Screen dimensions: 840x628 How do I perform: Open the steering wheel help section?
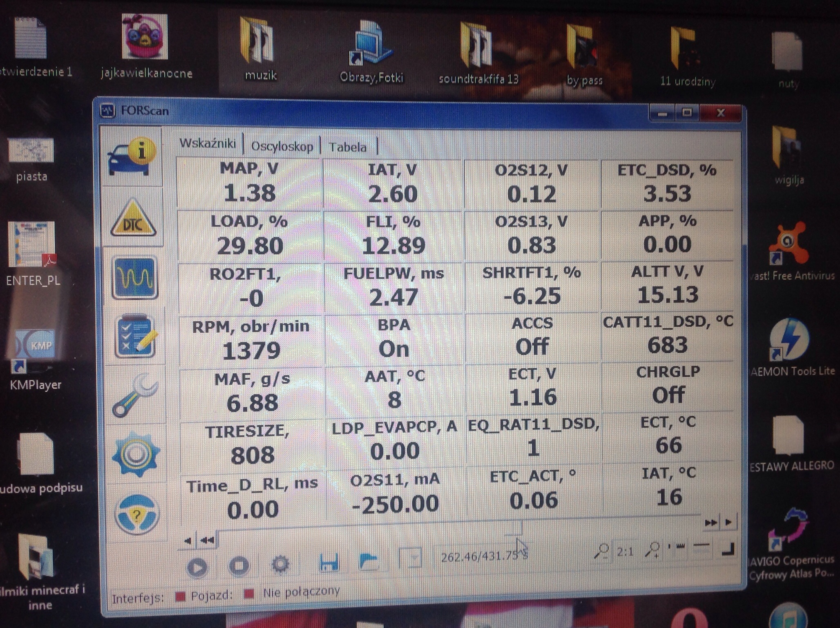136,514
